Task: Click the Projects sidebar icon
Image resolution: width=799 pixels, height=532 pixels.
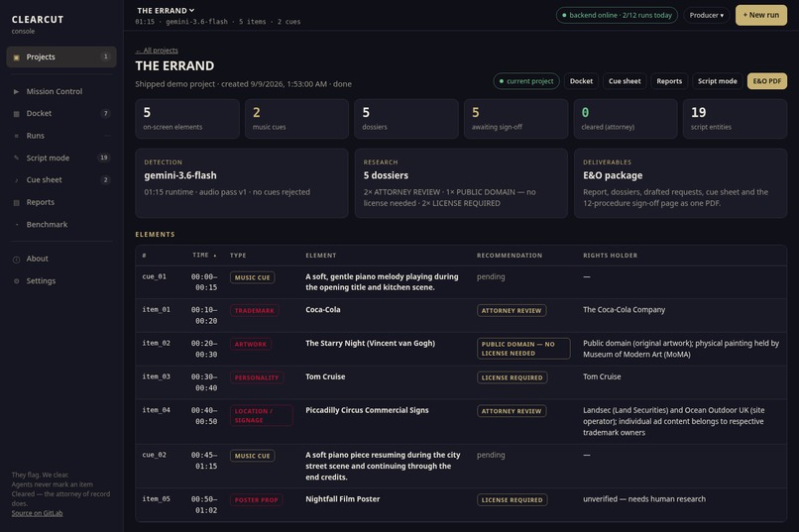Action: [x=16, y=57]
